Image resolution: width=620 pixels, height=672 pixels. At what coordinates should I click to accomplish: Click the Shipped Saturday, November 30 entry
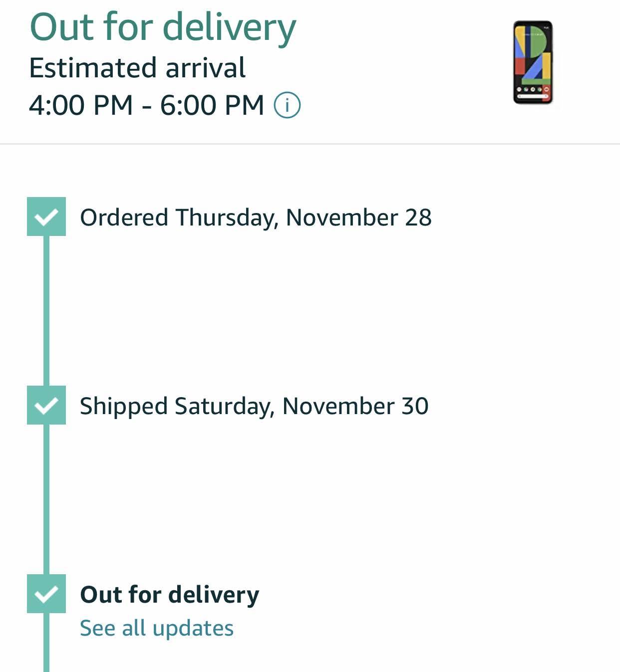coord(254,406)
